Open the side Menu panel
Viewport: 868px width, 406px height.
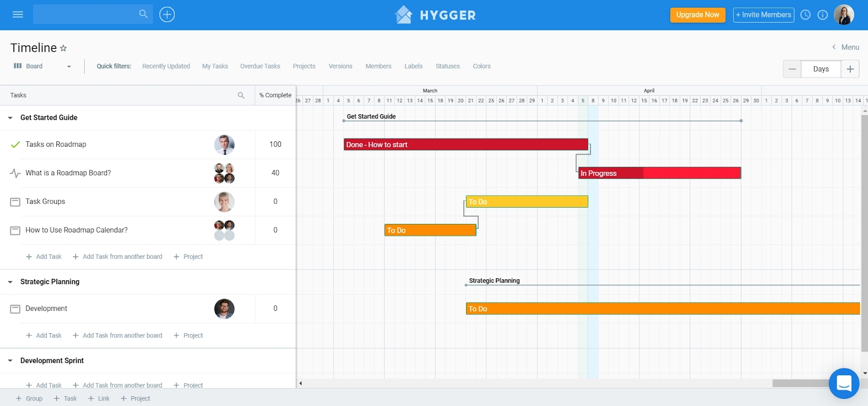(846, 47)
